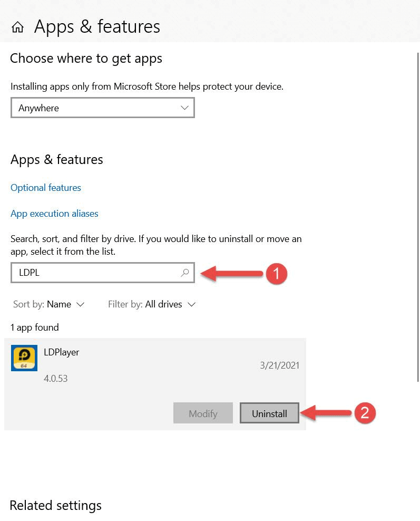This screenshot has height=521, width=420.
Task: Click the vertical scrollbar on the right edge
Action: tap(418, 211)
